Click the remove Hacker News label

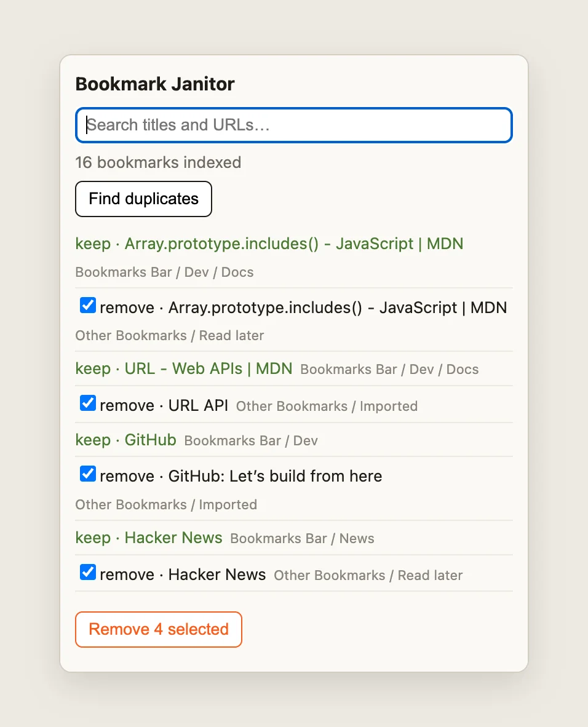183,574
